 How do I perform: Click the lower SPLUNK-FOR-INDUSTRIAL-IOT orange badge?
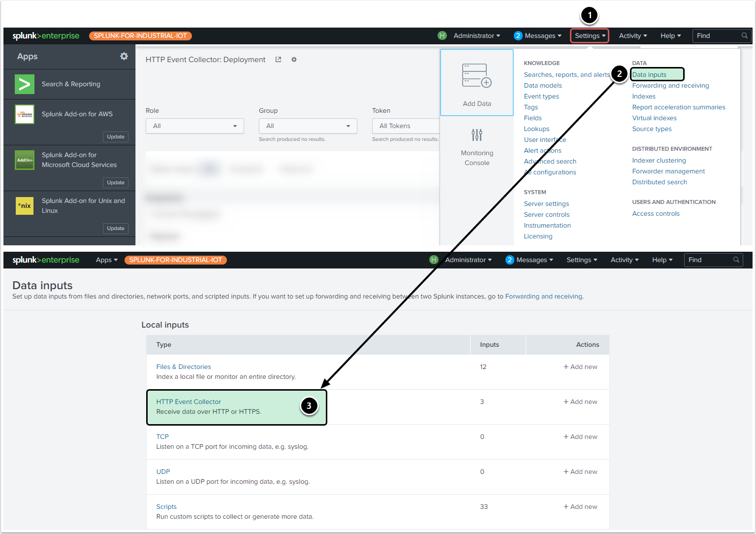click(x=176, y=260)
